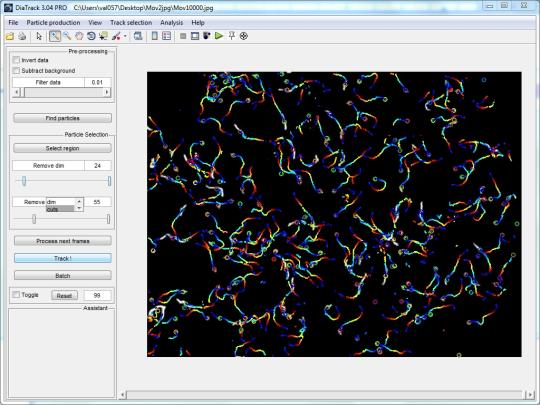The image size is (540, 405).
Task: Check the Subtract background option
Action: tap(16, 71)
